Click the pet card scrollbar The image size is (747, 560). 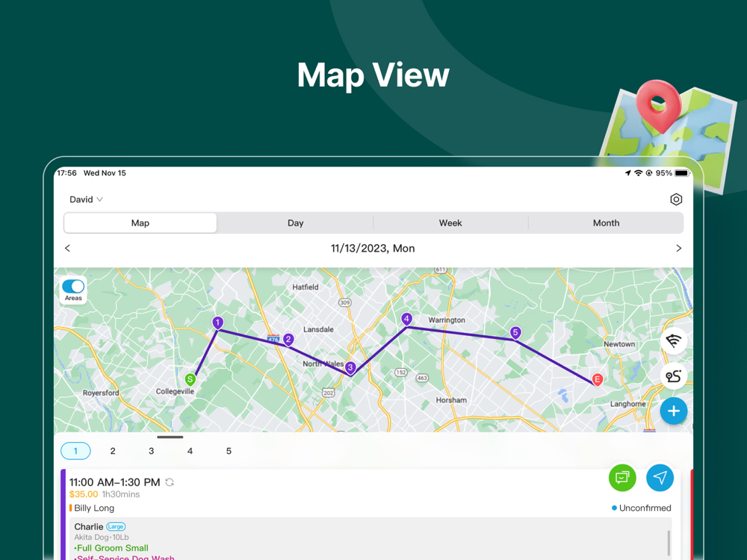(x=669, y=542)
